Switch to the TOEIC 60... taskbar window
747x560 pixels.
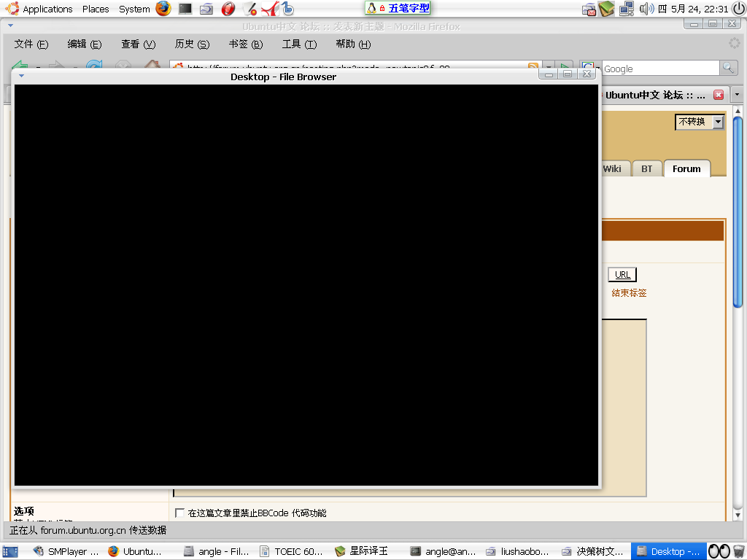click(292, 551)
